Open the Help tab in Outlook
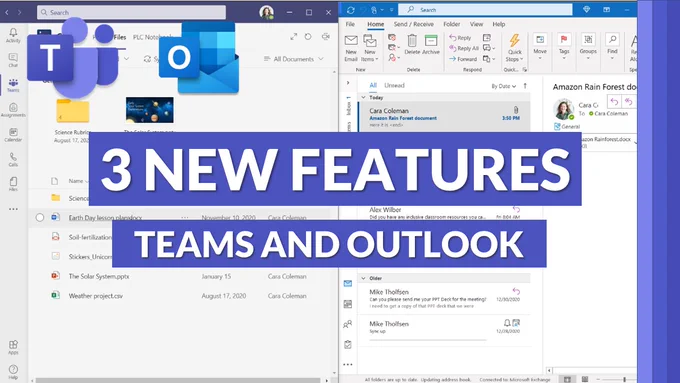Screen dimensions: 680x383 click(499, 24)
